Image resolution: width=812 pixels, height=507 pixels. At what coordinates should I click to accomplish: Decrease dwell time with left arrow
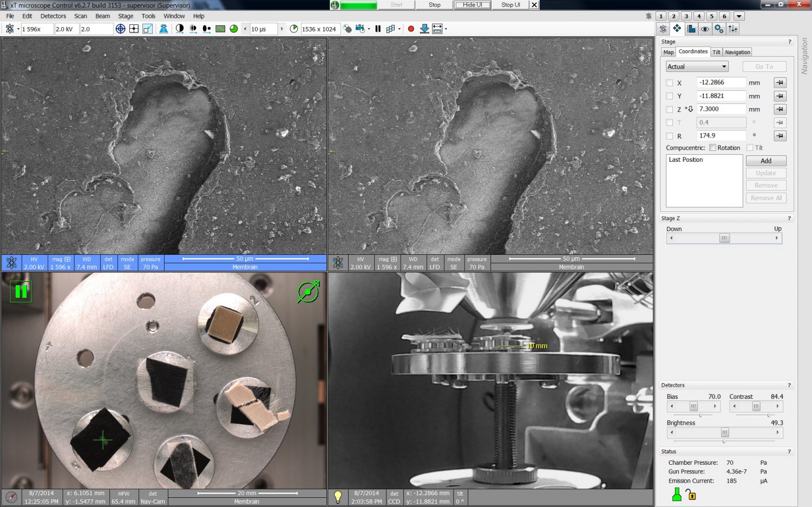[245, 29]
